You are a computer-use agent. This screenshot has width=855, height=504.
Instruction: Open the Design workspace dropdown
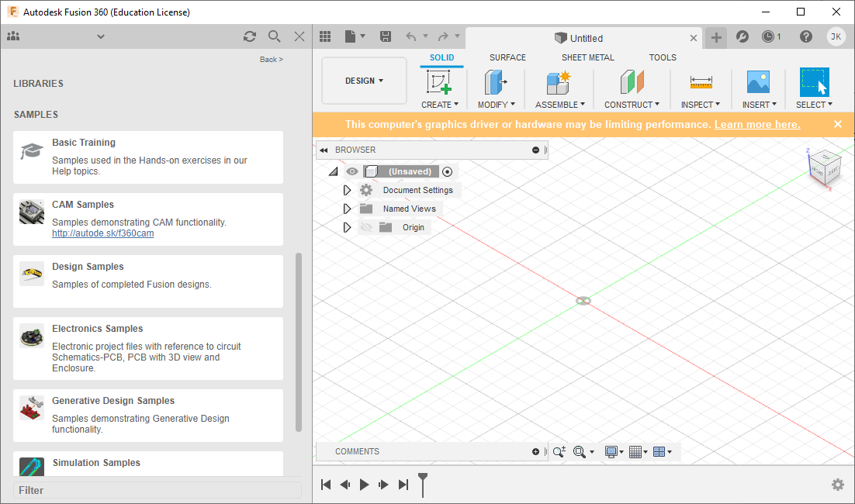(x=364, y=81)
